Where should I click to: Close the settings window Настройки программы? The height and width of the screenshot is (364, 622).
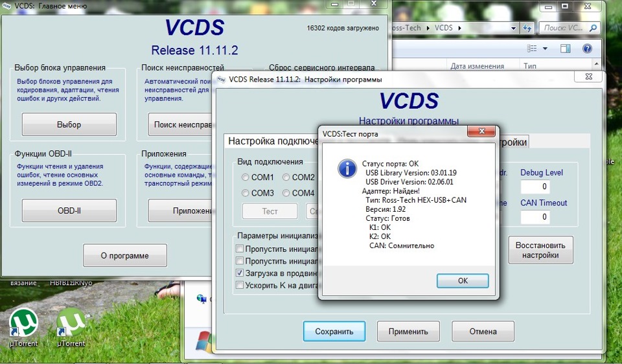click(x=589, y=76)
